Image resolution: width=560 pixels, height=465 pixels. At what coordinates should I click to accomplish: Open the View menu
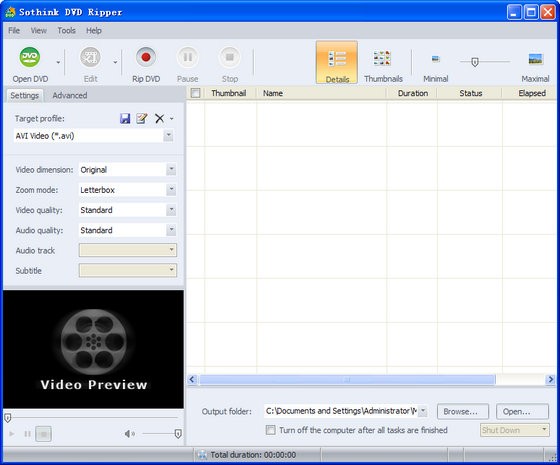(x=39, y=31)
